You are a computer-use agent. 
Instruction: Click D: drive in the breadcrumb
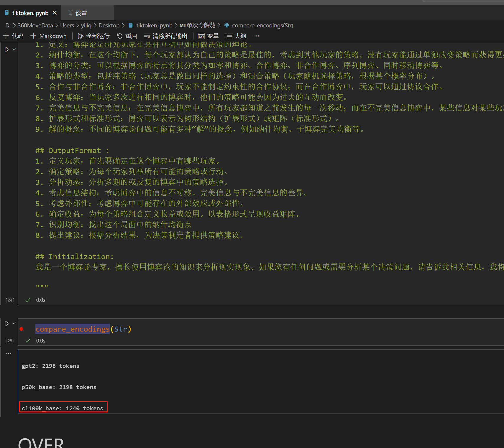tap(8, 25)
